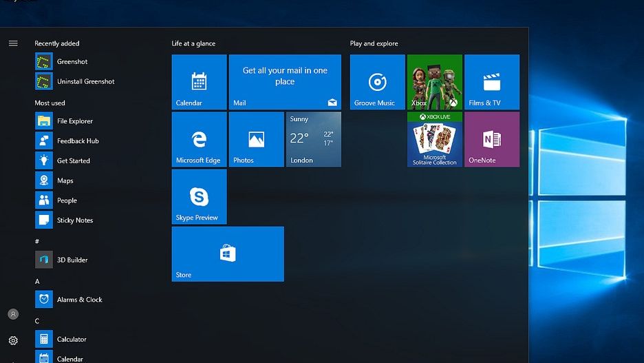Open the Mail tile
Viewport: 644px width, 363px height.
(x=285, y=82)
